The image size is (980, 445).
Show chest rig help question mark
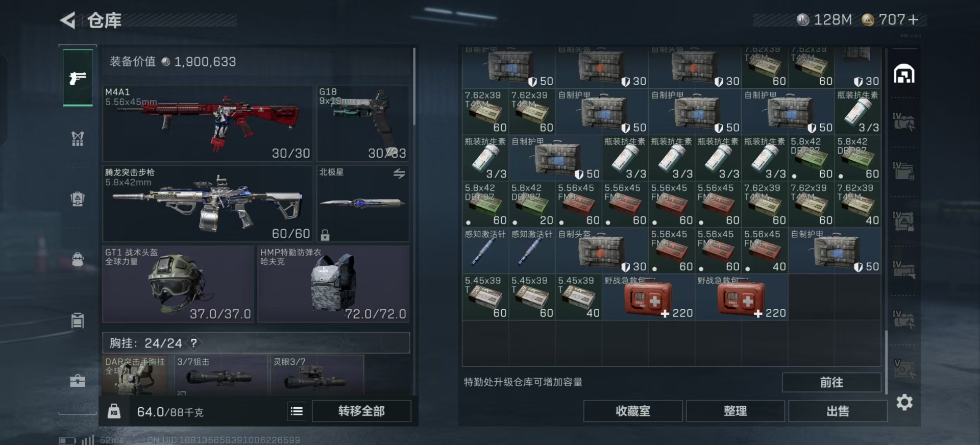[194, 343]
